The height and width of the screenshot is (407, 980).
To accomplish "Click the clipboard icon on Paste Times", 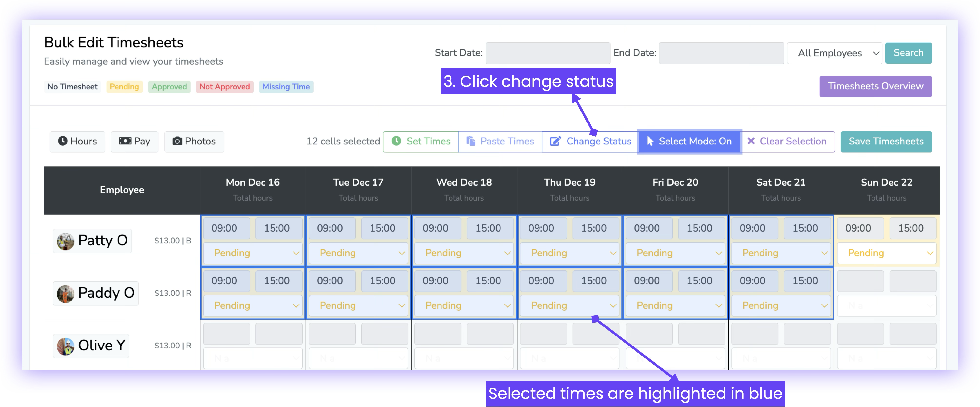I will click(470, 141).
